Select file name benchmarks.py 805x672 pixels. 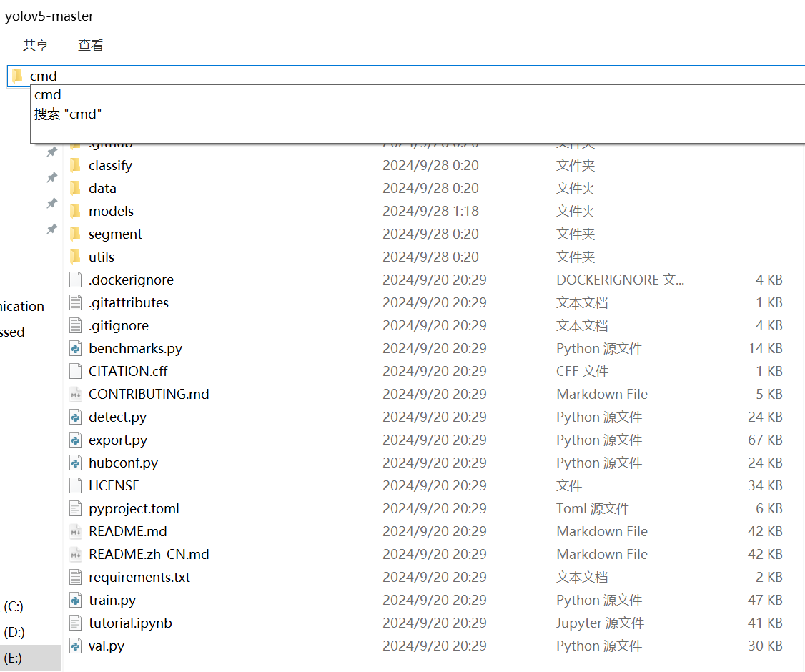click(136, 348)
